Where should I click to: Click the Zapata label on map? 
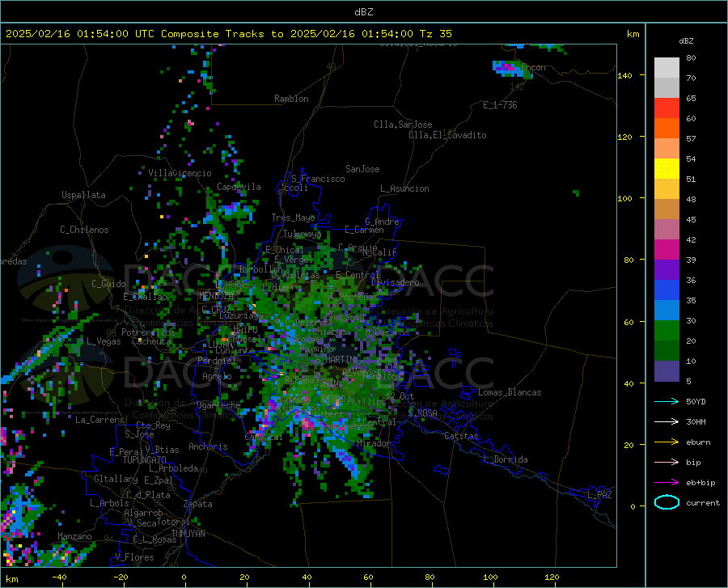click(198, 504)
